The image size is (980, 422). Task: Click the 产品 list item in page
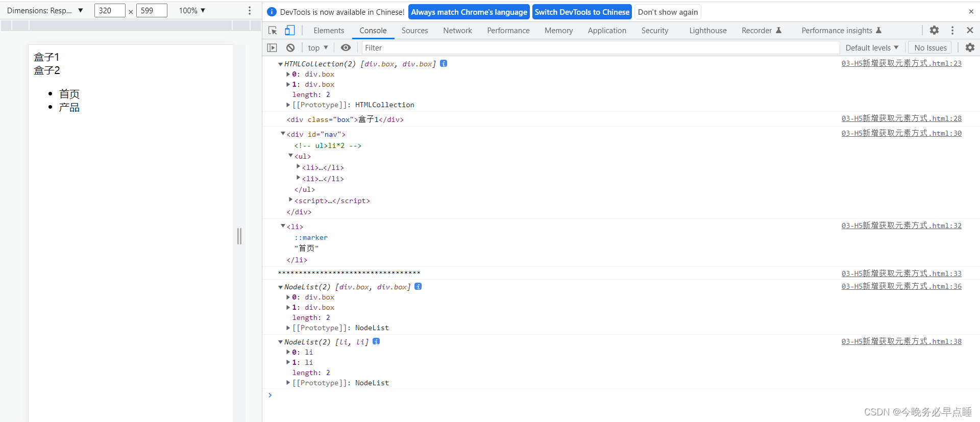(x=69, y=107)
